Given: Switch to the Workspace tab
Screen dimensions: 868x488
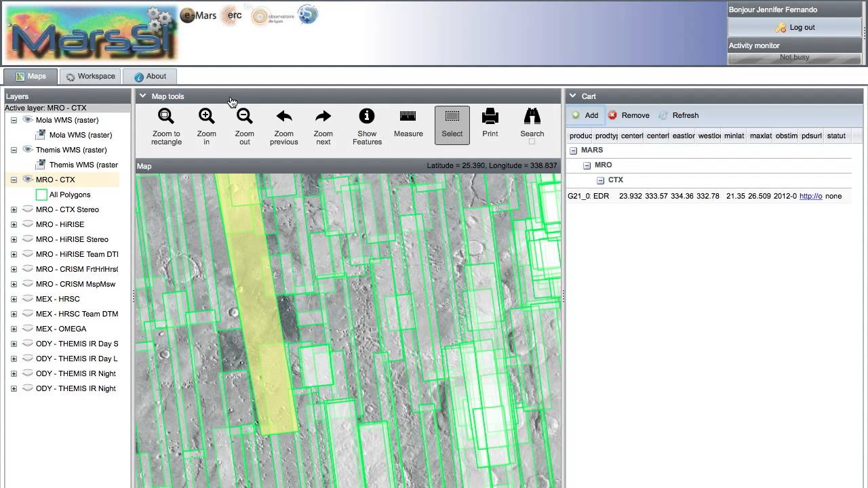Looking at the screenshot, I should pyautogui.click(x=90, y=77).
